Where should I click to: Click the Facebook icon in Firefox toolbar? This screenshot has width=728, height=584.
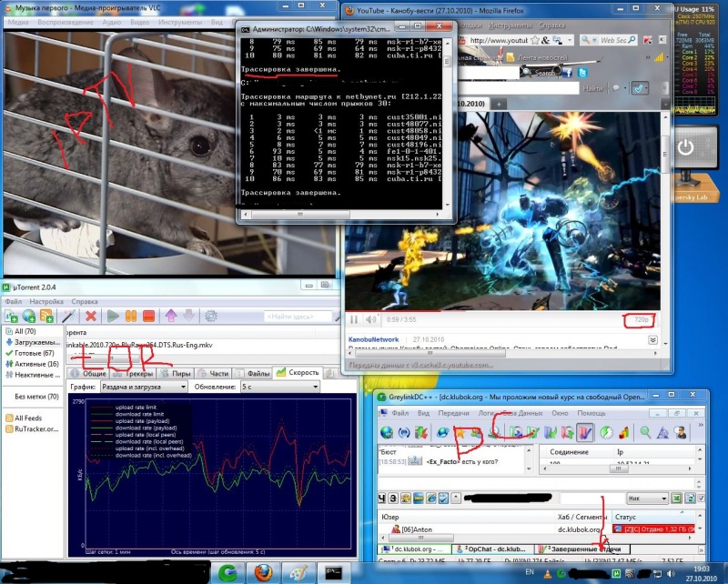click(567, 73)
